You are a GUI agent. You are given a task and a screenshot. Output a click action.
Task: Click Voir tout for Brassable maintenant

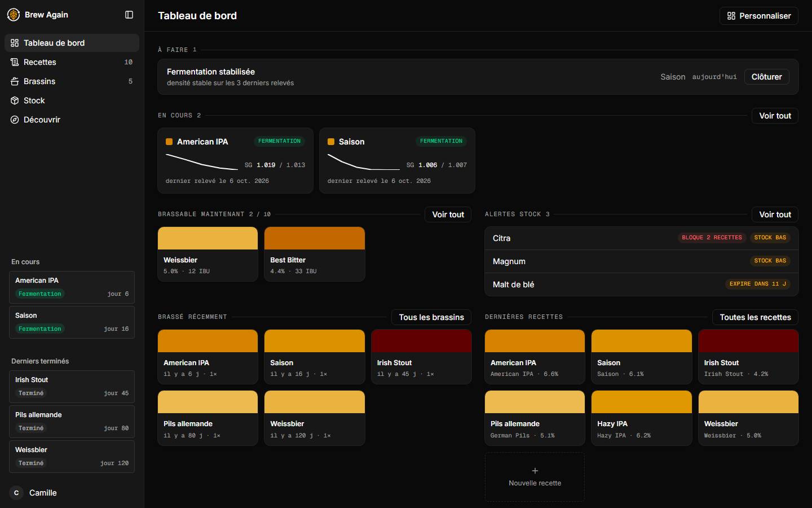tap(448, 214)
